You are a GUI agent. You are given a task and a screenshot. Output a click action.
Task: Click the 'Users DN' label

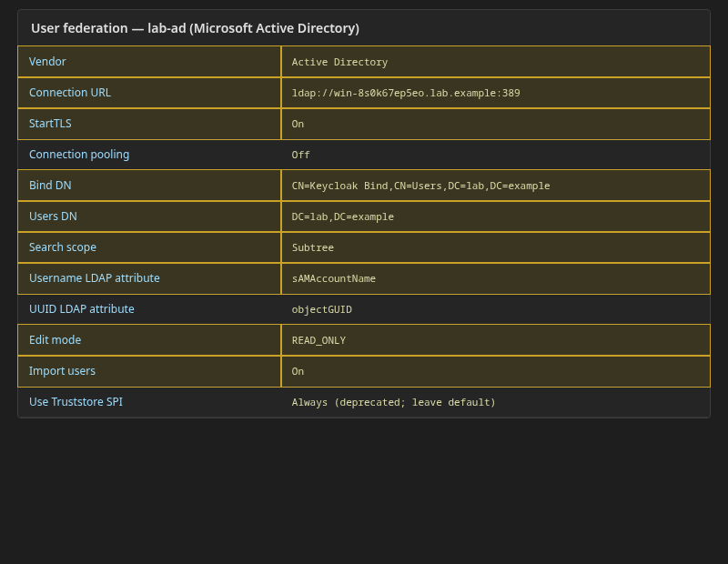(x=53, y=217)
